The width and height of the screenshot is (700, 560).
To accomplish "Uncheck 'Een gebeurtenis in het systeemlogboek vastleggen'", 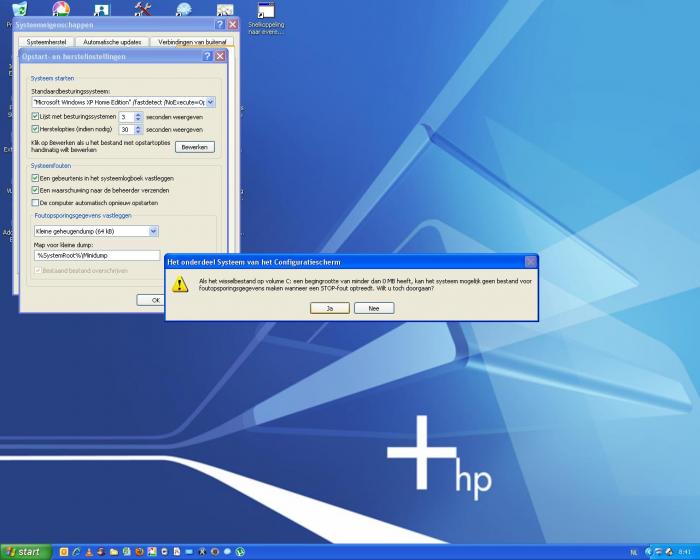I will (x=35, y=178).
